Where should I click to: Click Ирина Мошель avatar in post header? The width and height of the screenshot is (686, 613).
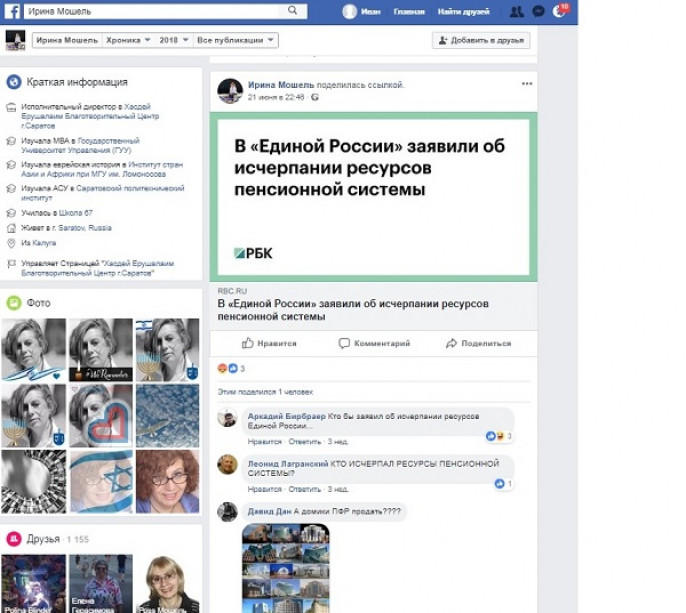(230, 91)
